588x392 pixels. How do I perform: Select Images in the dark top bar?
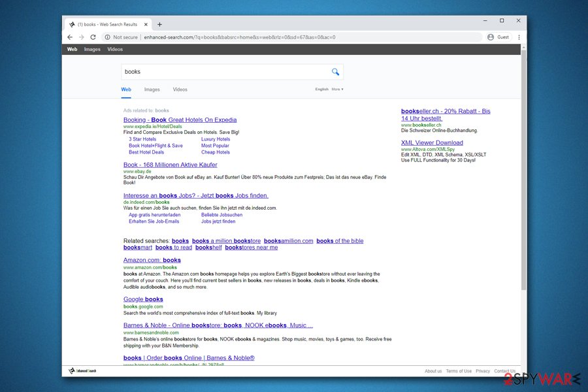[x=92, y=49]
